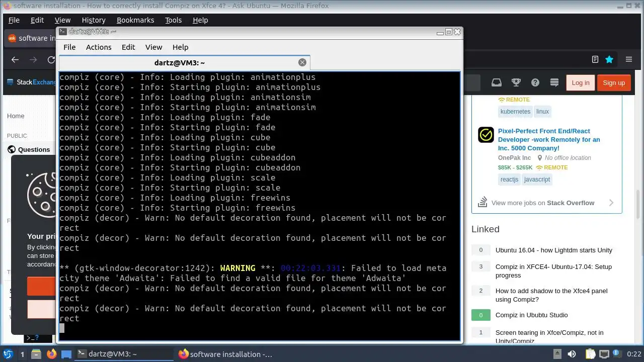Screen dimensions: 644x362
Task: Click the dartz@VM3 terminal taskbar button
Action: pos(124,354)
